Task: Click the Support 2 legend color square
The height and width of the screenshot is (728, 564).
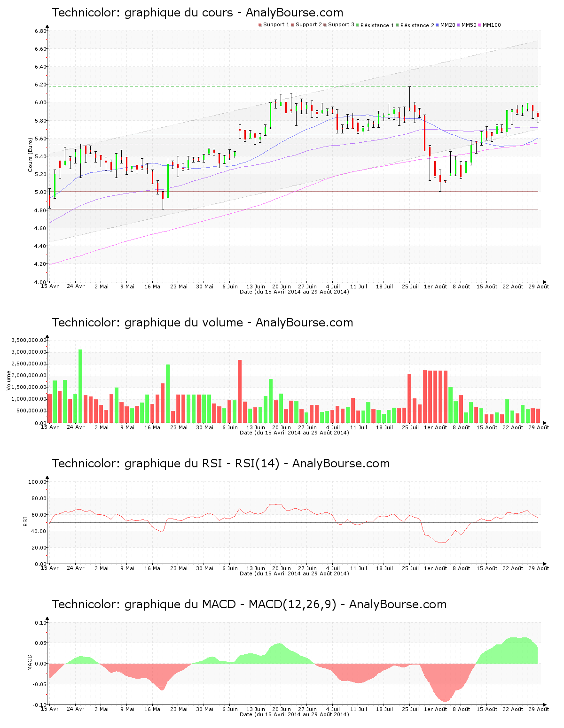Action: (292, 25)
